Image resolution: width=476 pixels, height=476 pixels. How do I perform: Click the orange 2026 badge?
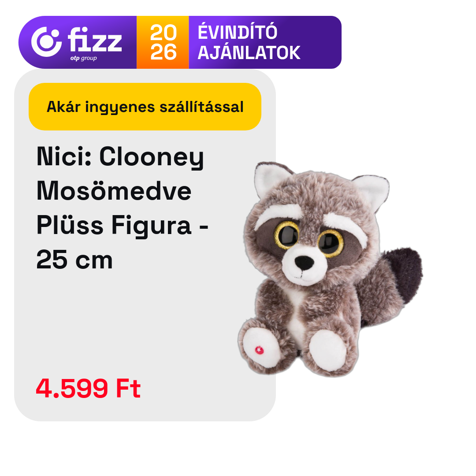[x=163, y=42]
